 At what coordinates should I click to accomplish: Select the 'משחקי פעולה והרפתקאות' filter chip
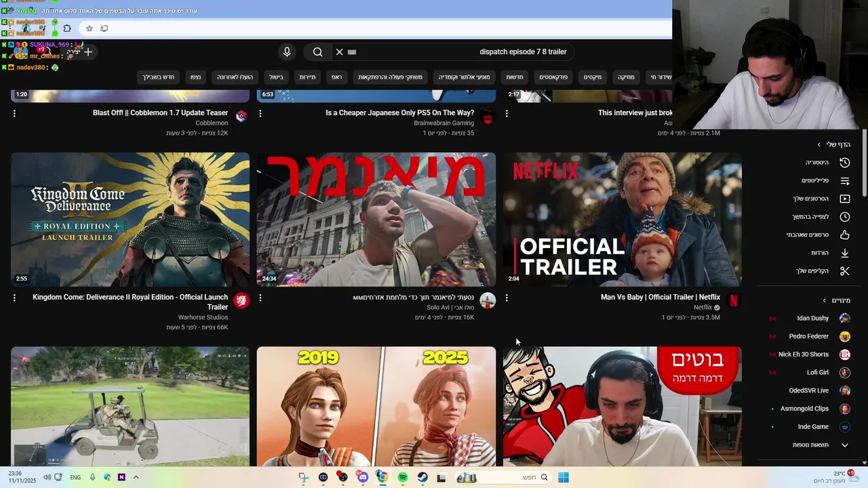391,77
